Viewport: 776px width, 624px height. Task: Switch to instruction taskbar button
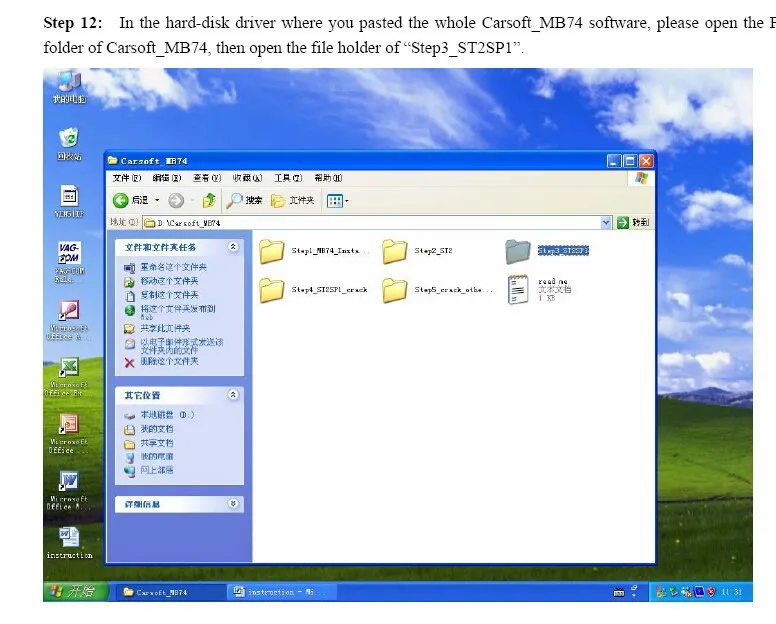pos(282,592)
